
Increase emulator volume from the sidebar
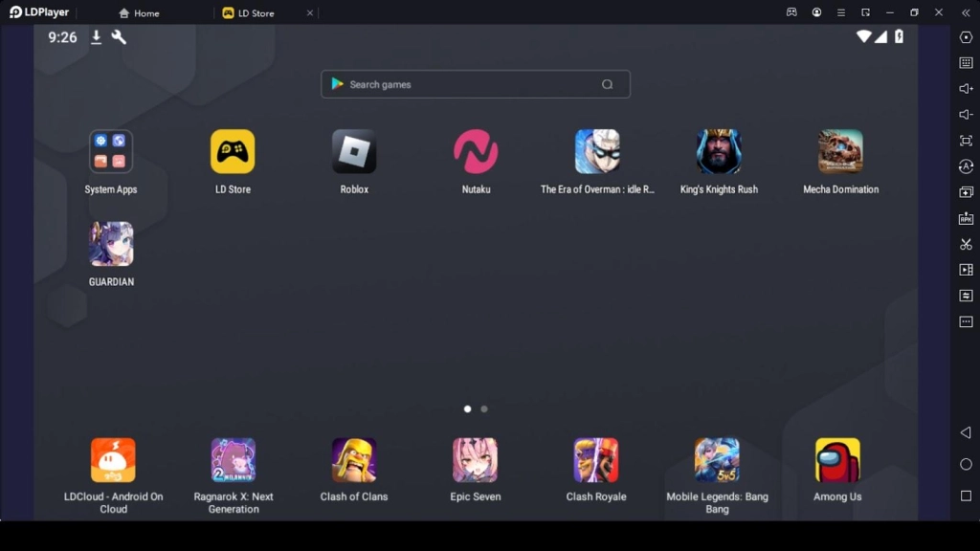[966, 89]
